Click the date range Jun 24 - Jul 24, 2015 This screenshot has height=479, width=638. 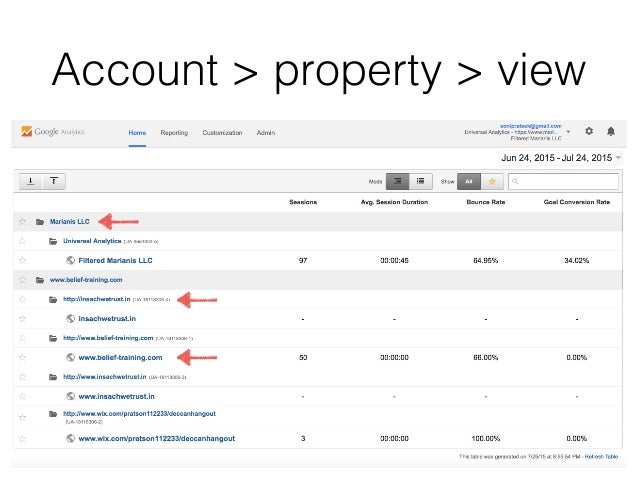point(556,157)
